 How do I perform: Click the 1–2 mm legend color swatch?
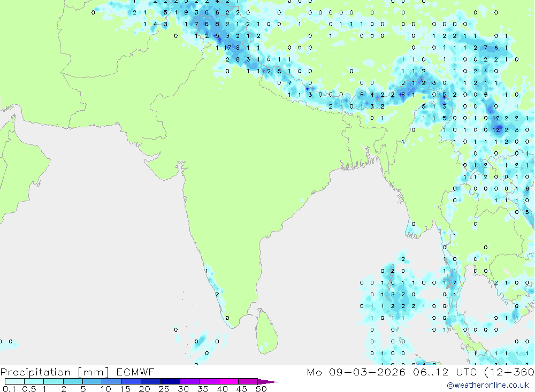[53, 381]
